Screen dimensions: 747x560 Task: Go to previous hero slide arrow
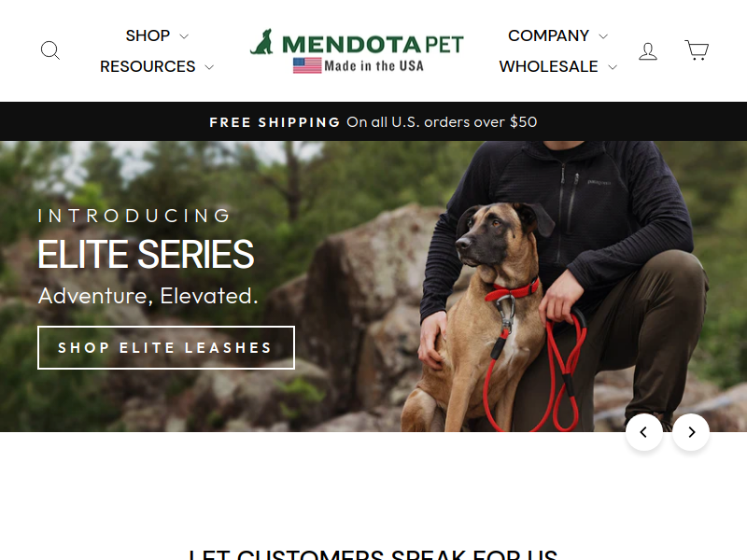643,432
